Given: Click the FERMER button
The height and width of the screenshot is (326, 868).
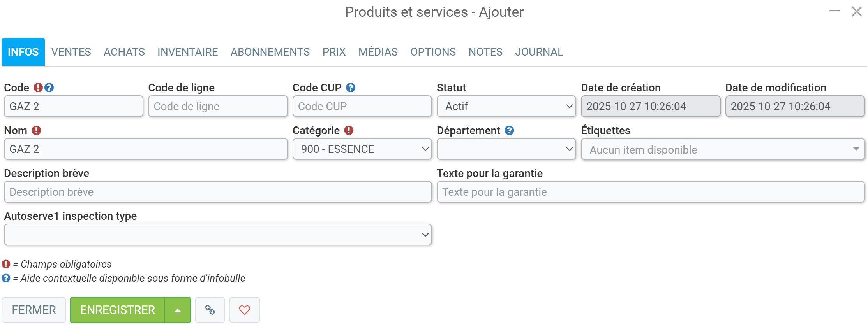Looking at the screenshot, I should (x=34, y=310).
